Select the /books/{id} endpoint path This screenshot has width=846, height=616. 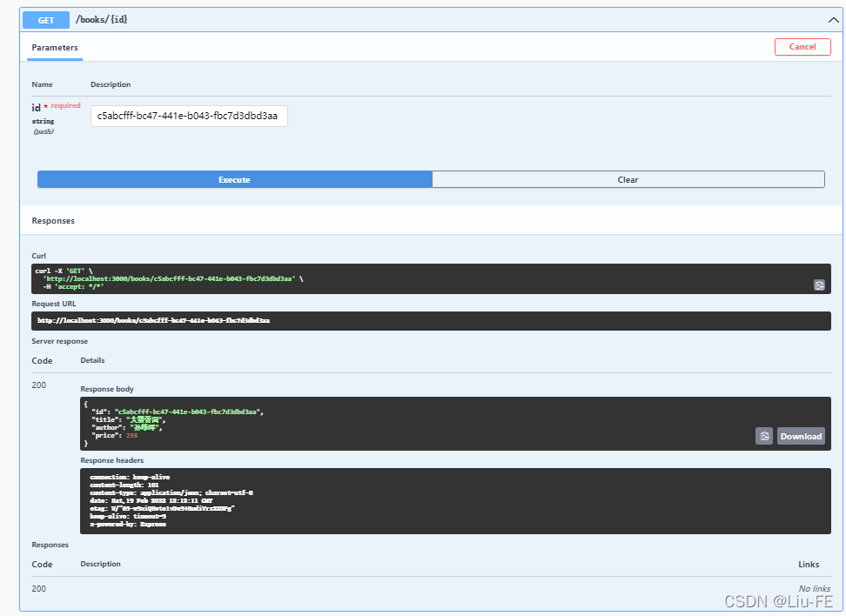coord(102,19)
